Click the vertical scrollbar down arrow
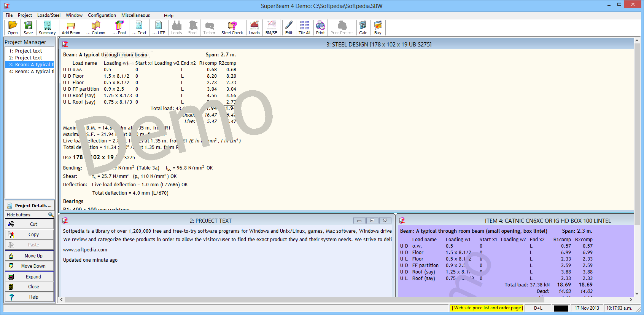The height and width of the screenshot is (315, 644). click(x=637, y=294)
